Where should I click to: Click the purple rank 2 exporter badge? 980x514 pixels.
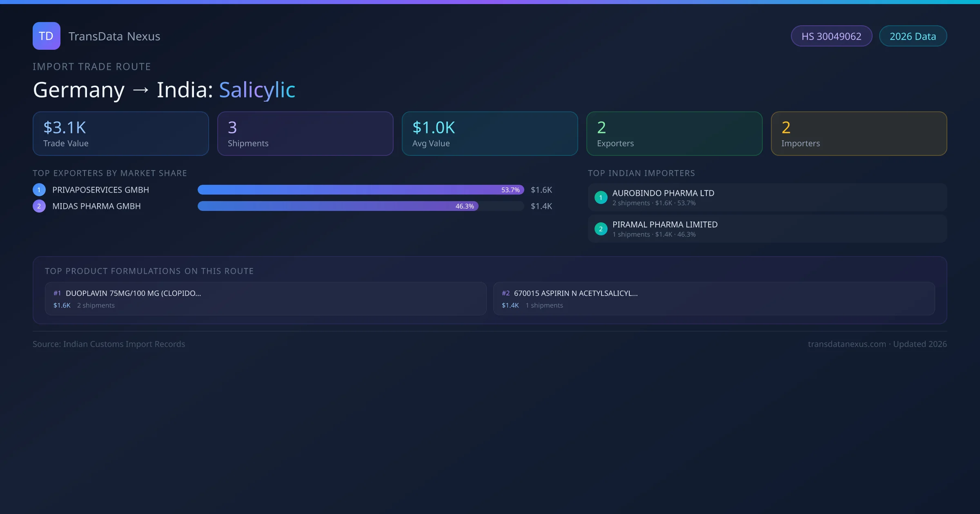(39, 206)
